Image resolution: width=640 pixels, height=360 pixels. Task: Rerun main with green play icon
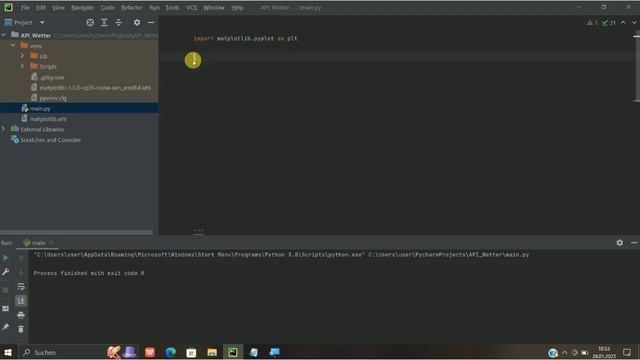(x=5, y=258)
